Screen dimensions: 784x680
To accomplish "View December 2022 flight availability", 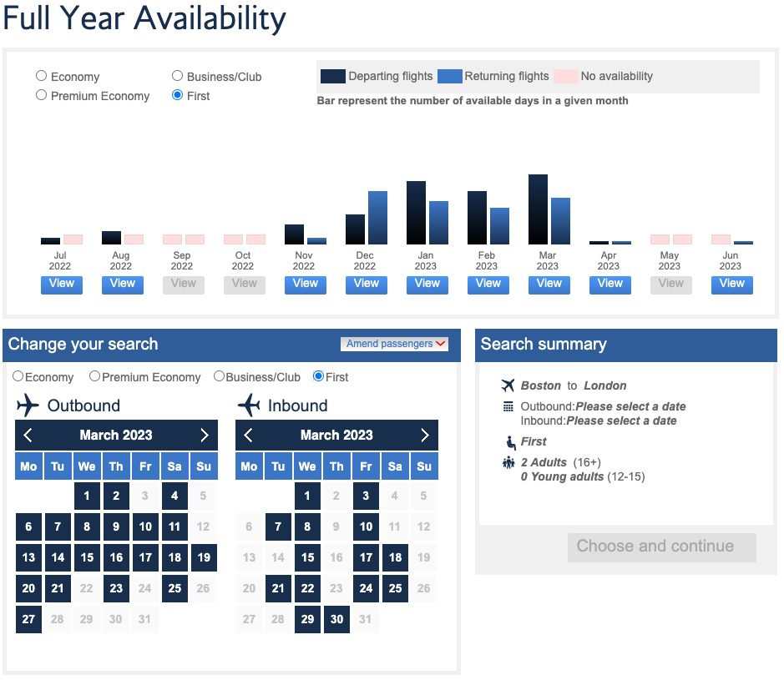I will 366,284.
